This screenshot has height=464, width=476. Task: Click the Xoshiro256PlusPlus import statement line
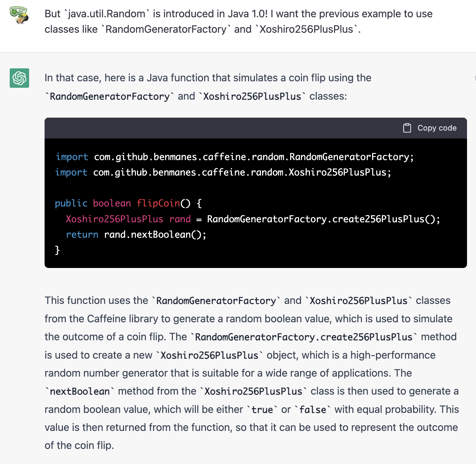(223, 172)
